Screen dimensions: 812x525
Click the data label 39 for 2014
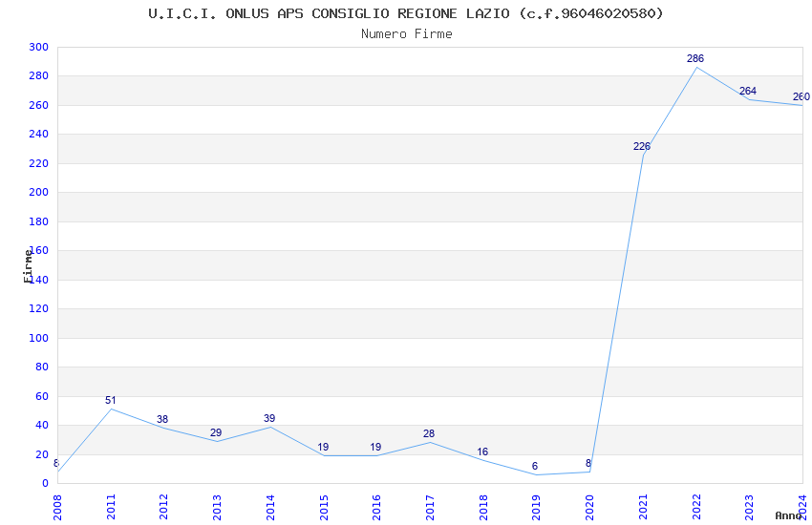tap(269, 418)
